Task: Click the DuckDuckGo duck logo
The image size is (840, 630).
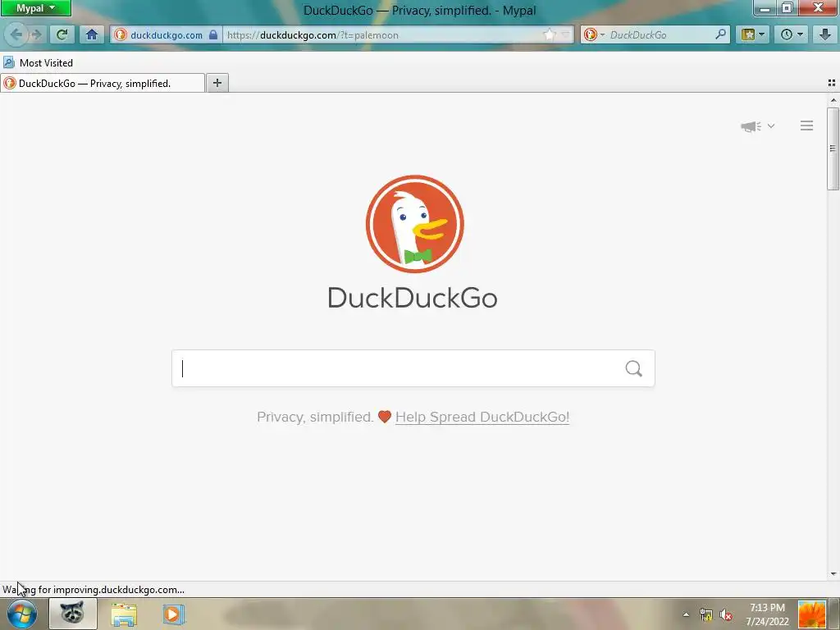Action: (414, 224)
